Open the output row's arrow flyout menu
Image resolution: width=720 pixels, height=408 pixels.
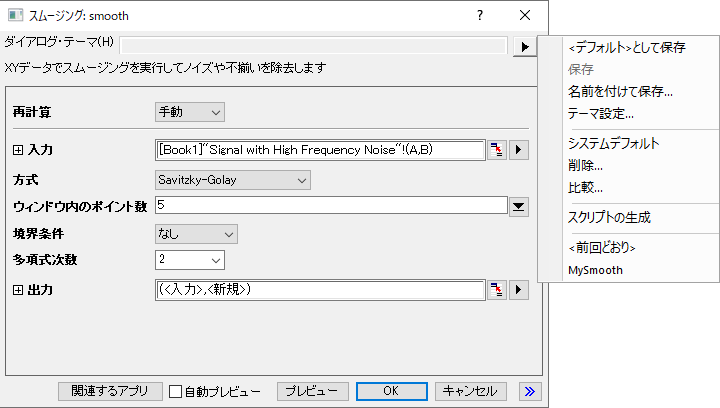point(518,290)
